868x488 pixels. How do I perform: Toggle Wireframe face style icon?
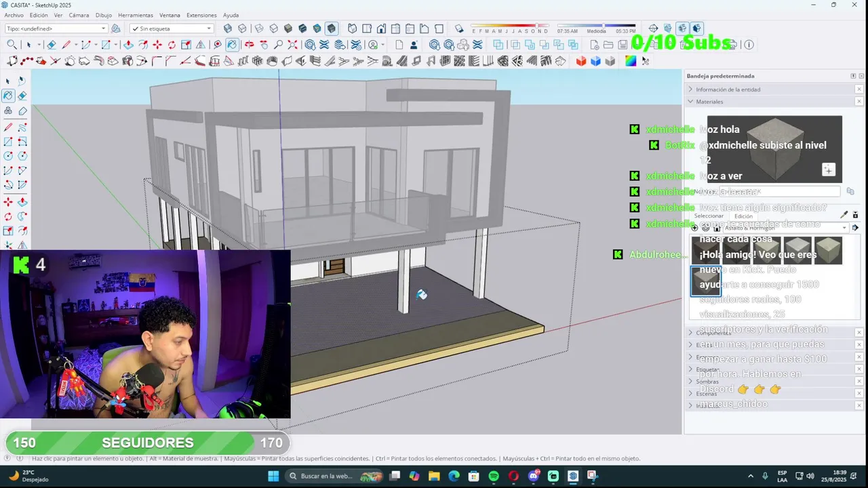click(259, 28)
